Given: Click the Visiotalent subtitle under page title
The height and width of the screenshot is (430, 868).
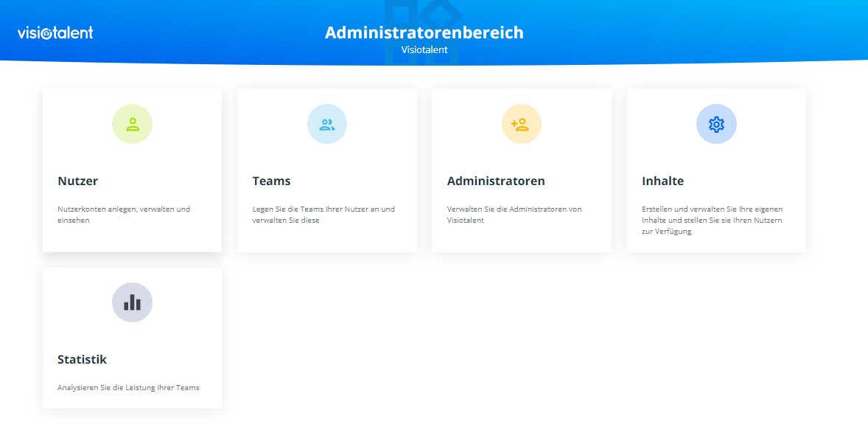Looking at the screenshot, I should pyautogui.click(x=424, y=50).
